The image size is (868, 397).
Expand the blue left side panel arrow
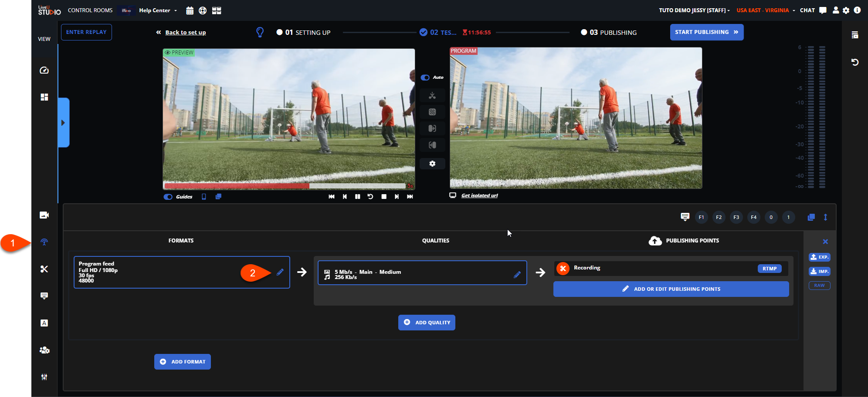[63, 123]
